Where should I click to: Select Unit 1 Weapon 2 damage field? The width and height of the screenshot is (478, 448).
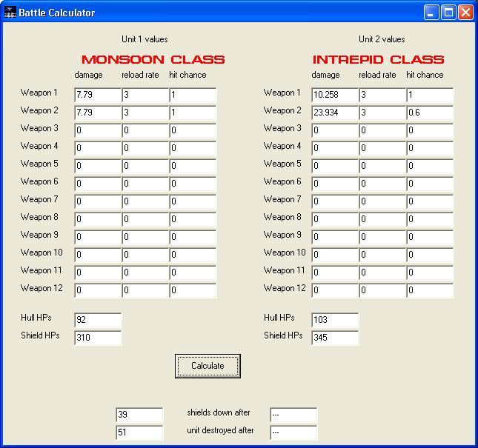click(98, 113)
